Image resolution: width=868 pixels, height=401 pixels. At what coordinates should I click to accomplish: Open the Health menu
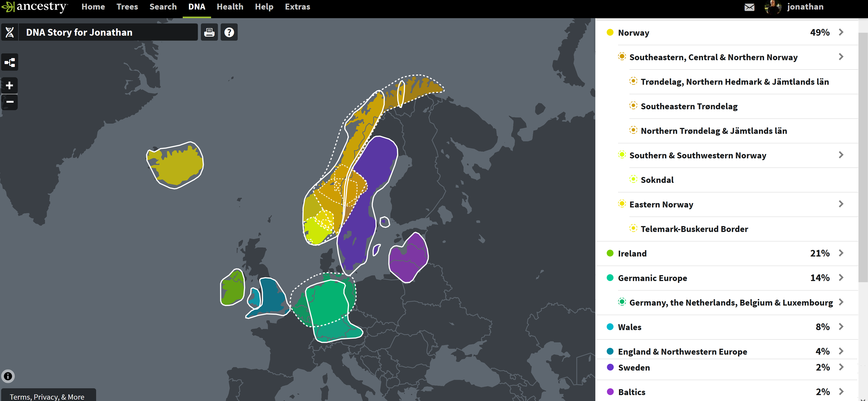[230, 7]
